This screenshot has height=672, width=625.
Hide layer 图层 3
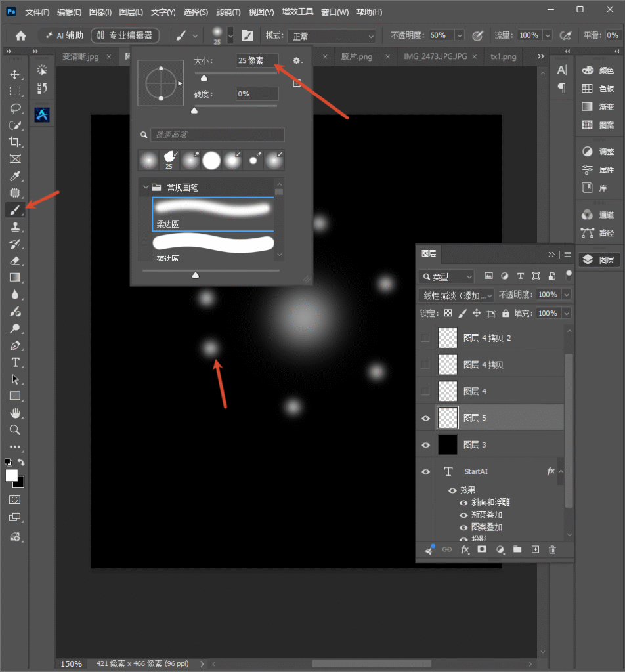(x=425, y=445)
